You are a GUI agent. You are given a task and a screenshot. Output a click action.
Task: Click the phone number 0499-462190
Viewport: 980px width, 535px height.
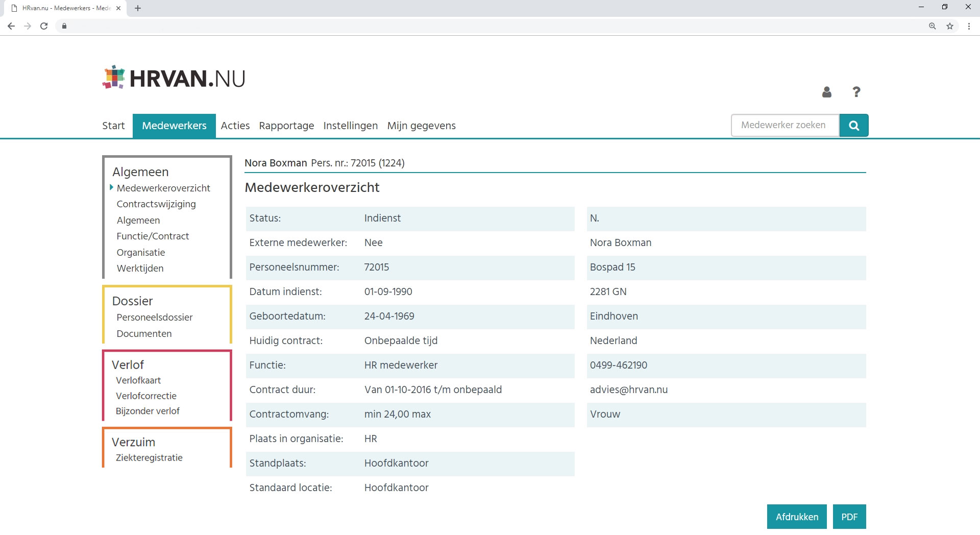[x=619, y=366]
